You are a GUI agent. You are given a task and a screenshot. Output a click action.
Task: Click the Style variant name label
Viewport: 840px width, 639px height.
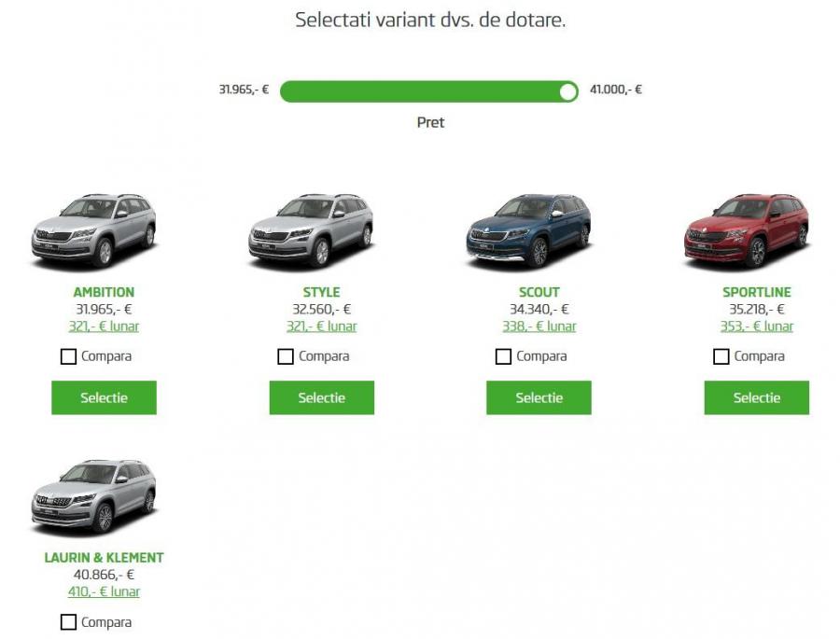(x=321, y=291)
